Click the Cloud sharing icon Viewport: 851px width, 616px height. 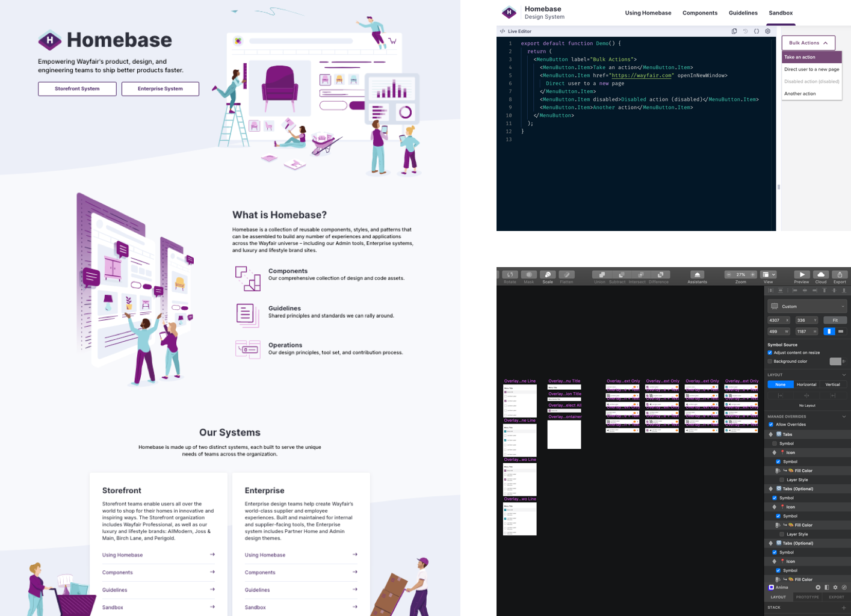[x=821, y=274]
